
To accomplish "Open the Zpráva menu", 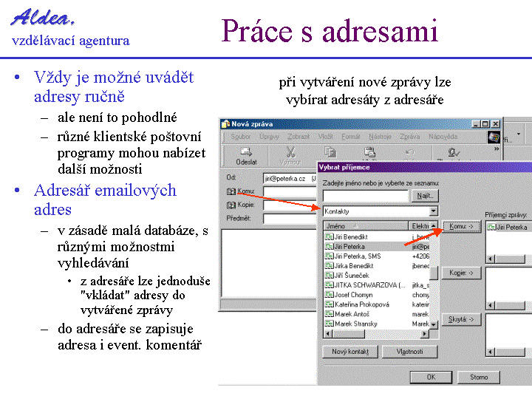I will (x=409, y=137).
